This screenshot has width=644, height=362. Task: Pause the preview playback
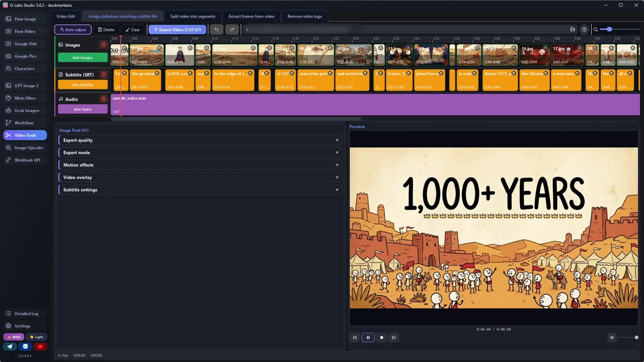click(x=368, y=337)
